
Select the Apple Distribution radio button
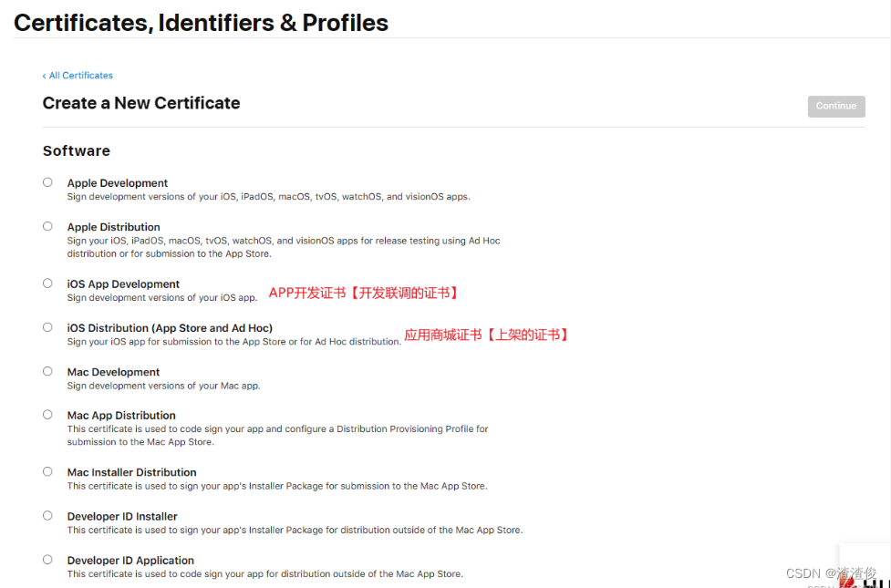47,226
